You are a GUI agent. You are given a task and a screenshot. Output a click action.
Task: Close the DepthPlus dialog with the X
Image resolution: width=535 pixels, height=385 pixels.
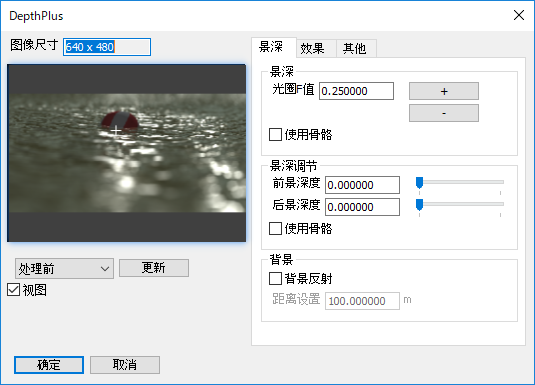click(x=519, y=15)
